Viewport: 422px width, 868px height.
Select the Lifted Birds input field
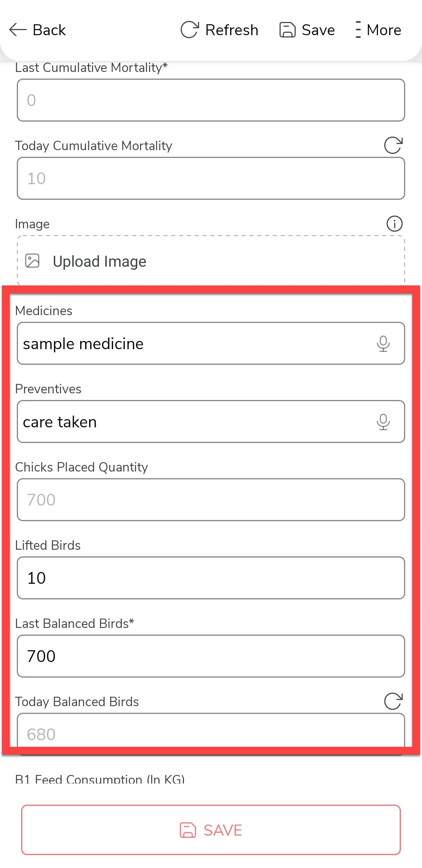pyautogui.click(x=211, y=578)
